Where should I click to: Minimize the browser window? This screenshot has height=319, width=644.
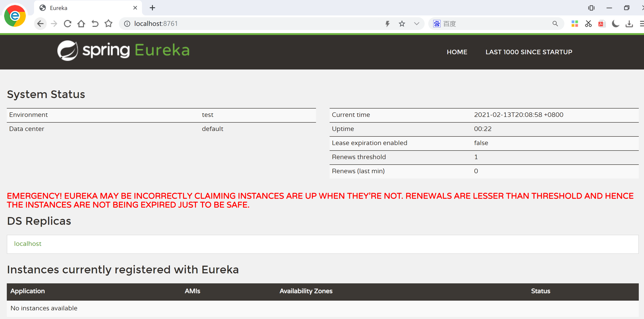[609, 8]
